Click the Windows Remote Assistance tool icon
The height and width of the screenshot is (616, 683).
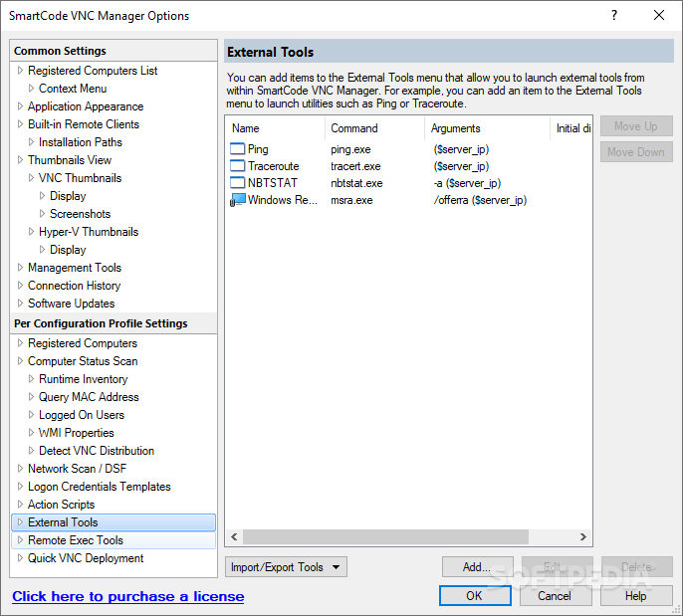tap(237, 200)
